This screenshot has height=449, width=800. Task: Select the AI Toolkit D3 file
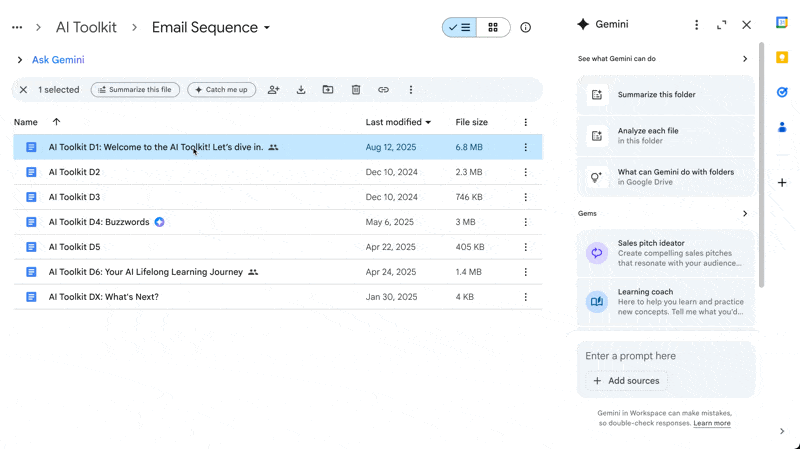pos(278,197)
